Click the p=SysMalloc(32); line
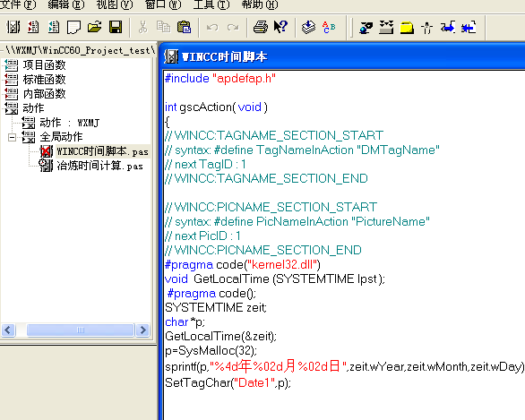The height and width of the screenshot is (420, 525). pos(211,351)
